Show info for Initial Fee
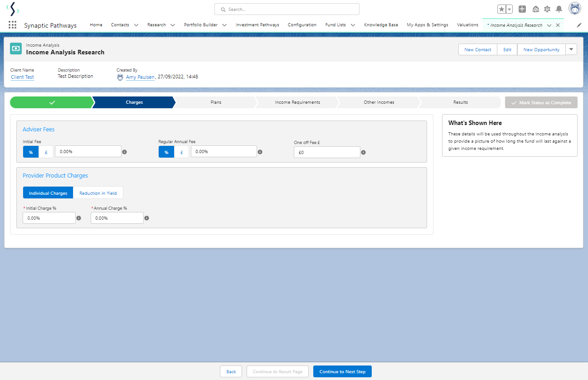Viewport: 588px width, 380px height. [x=125, y=152]
